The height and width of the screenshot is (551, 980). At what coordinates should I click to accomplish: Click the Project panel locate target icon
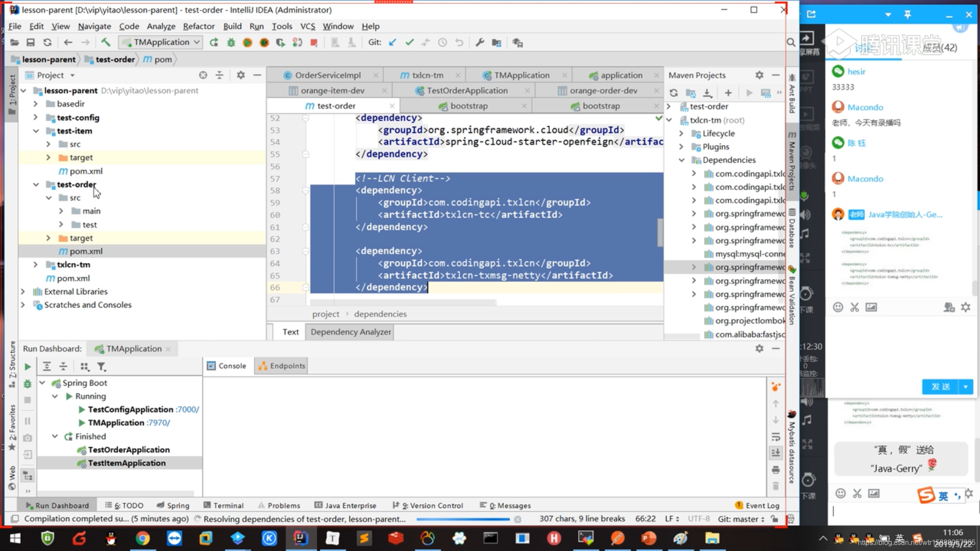pos(203,75)
